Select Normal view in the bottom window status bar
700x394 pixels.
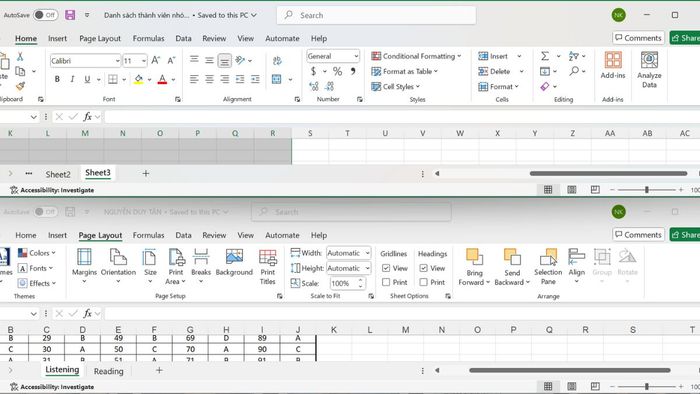[548, 386]
